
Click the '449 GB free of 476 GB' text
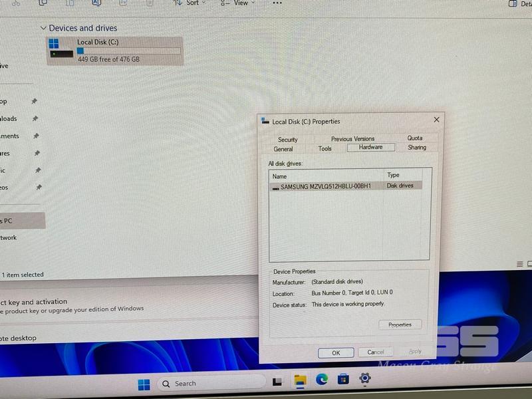[108, 59]
